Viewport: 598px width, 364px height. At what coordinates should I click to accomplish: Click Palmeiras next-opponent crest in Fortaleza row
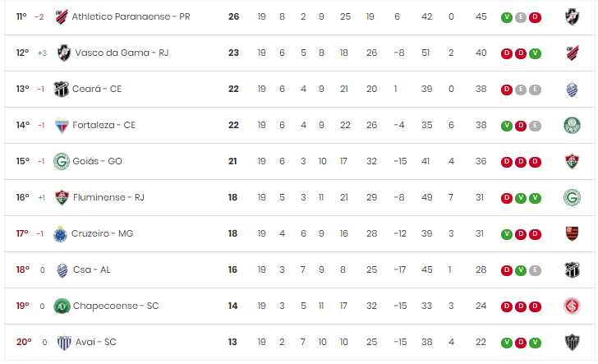click(572, 125)
